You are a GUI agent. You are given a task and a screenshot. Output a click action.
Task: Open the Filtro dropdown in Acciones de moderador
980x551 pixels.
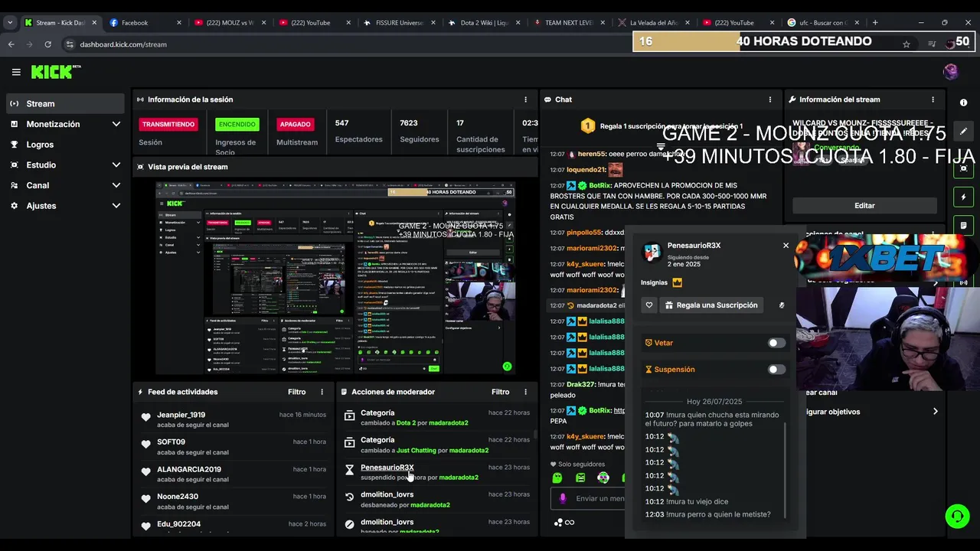pos(501,392)
